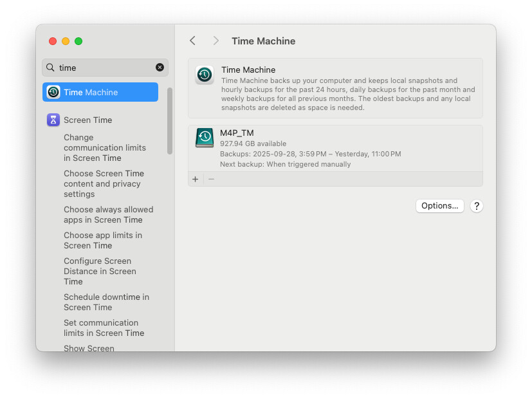Screen dimensions: 532x399
Task: Open help with the question mark button
Action: coord(476,206)
